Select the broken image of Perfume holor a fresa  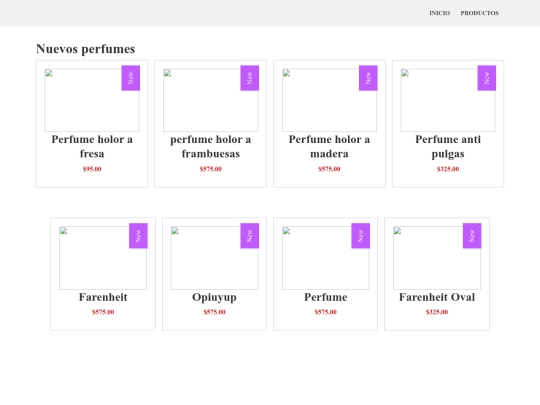pos(92,100)
